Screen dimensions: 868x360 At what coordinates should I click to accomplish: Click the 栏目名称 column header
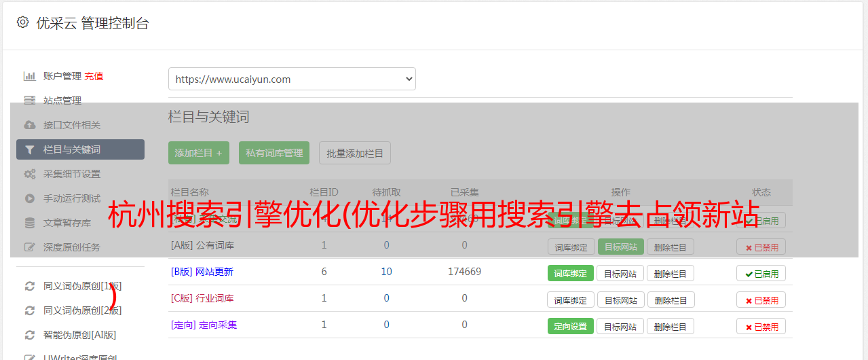pos(189,192)
